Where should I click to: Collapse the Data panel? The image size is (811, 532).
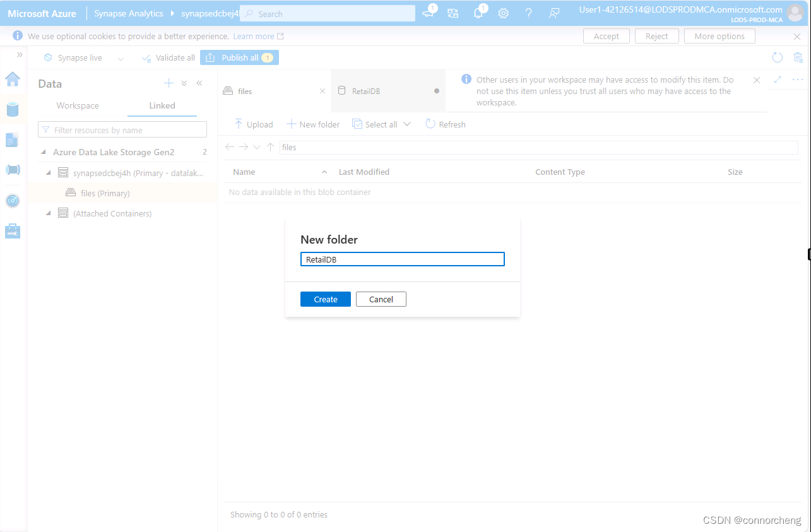[x=199, y=83]
